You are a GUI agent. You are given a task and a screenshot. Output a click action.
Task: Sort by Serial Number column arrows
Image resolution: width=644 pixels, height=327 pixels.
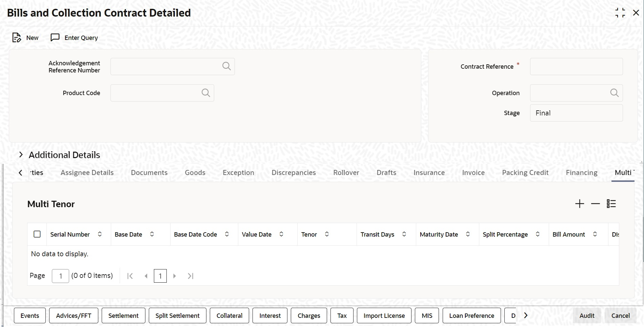100,234
